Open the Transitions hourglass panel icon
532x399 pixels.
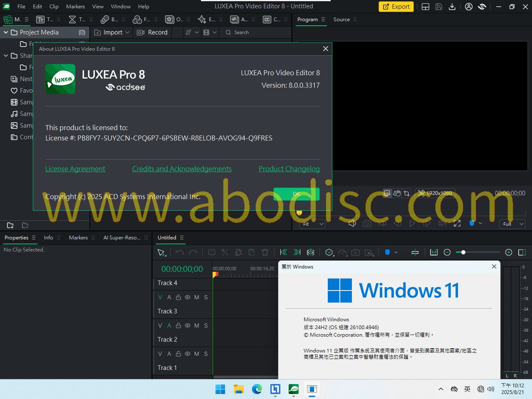point(72,20)
